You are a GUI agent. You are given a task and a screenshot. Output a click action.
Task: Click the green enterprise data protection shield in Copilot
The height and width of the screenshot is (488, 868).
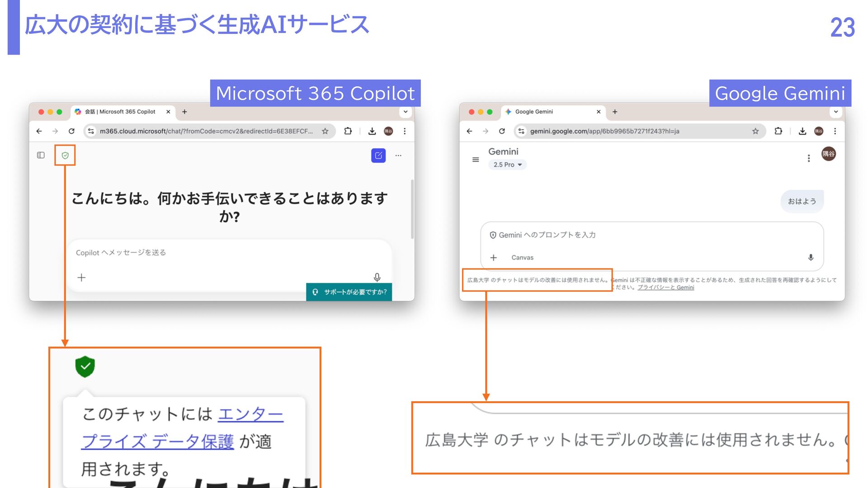point(65,155)
